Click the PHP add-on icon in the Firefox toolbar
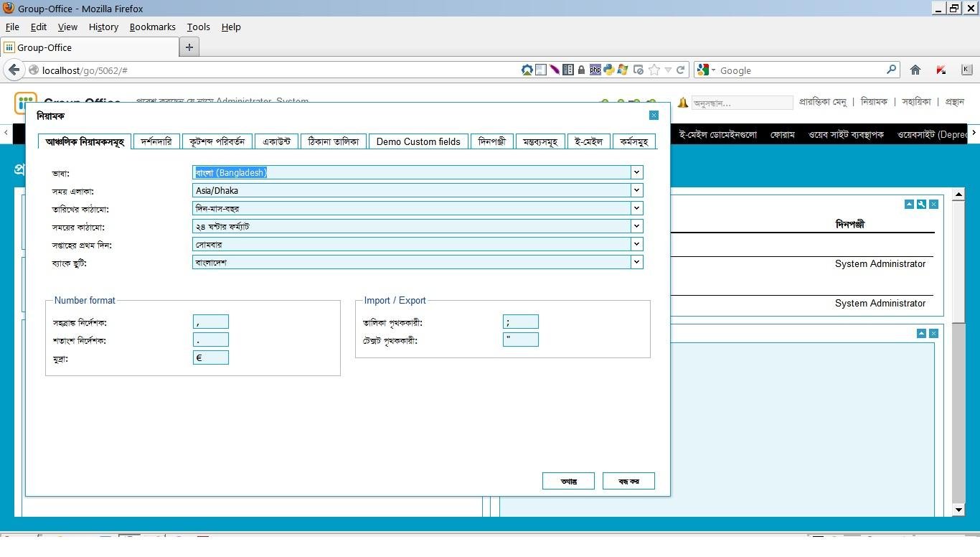This screenshot has width=980, height=557. 595,70
